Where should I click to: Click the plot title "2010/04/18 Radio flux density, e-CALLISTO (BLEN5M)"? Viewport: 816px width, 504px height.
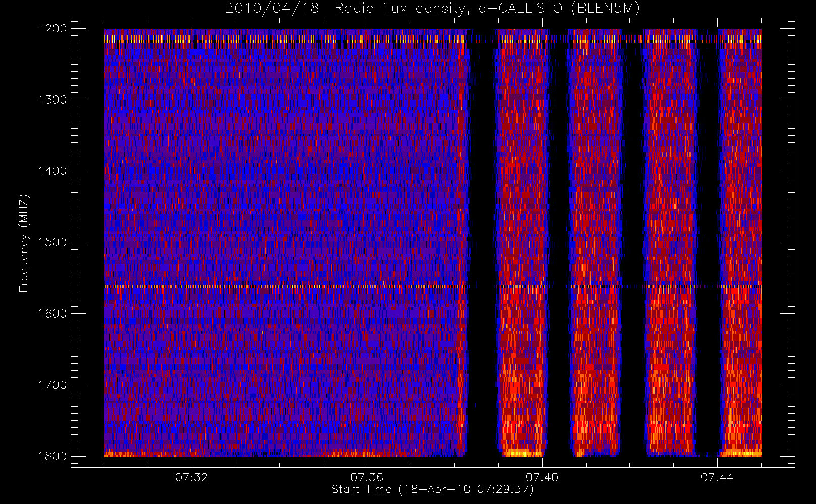433,9
